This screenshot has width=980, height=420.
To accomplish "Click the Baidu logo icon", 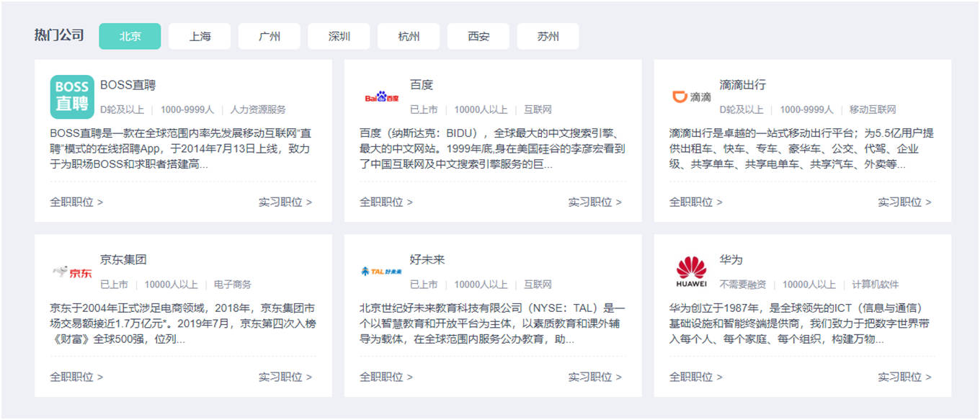I will (382, 97).
